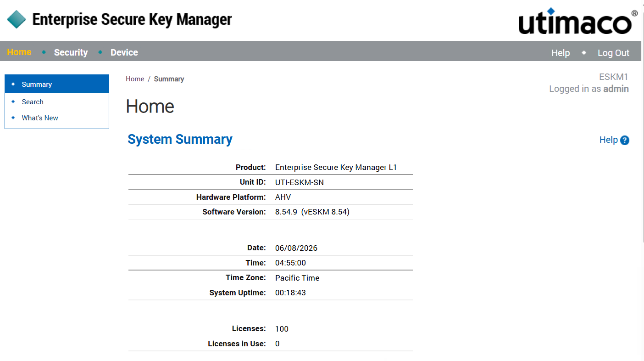Viewport: 644px width, 361px height.
Task: Open the Security navigation tab
Action: [x=71, y=52]
